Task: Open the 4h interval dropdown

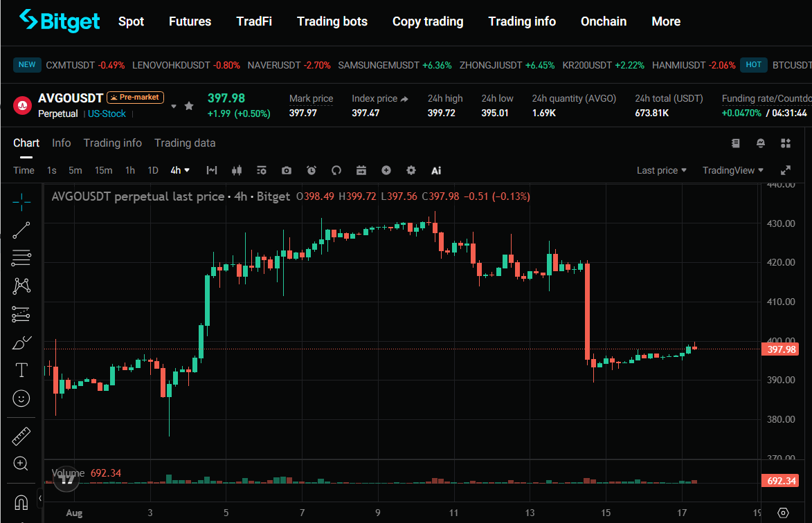Action: 180,170
